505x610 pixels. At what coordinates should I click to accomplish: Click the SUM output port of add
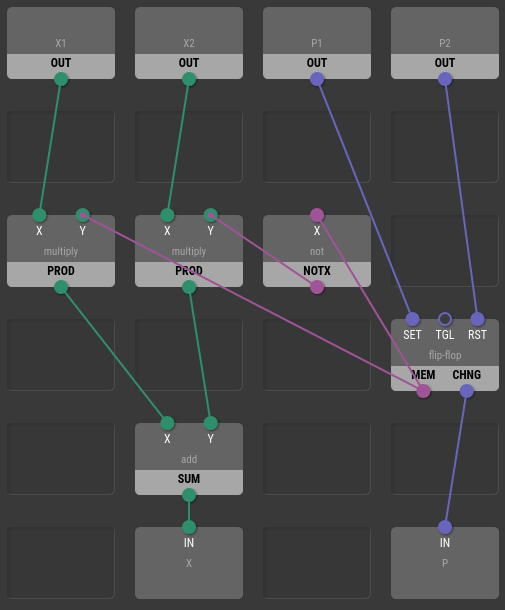coord(189,495)
